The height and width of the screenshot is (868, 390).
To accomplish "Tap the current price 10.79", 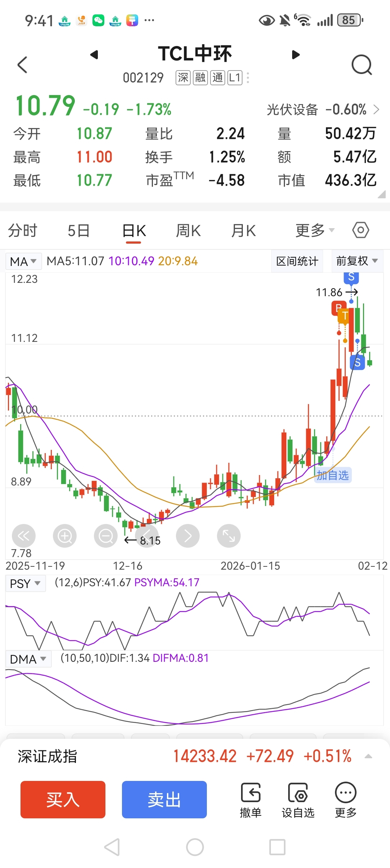I will coord(45,106).
